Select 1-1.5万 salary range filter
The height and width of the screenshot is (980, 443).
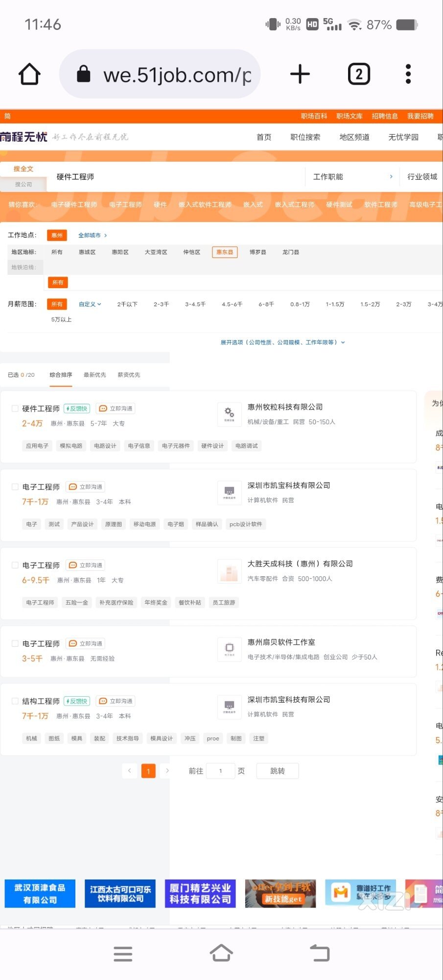(x=335, y=304)
